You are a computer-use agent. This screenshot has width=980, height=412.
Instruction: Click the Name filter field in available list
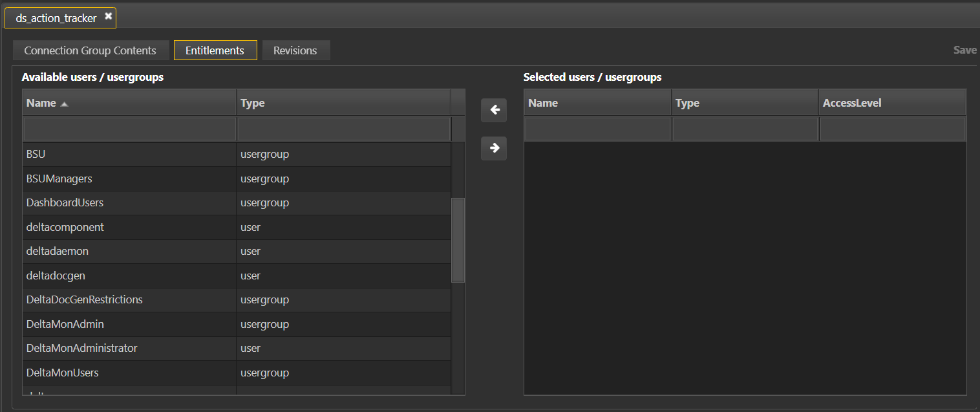tap(129, 129)
